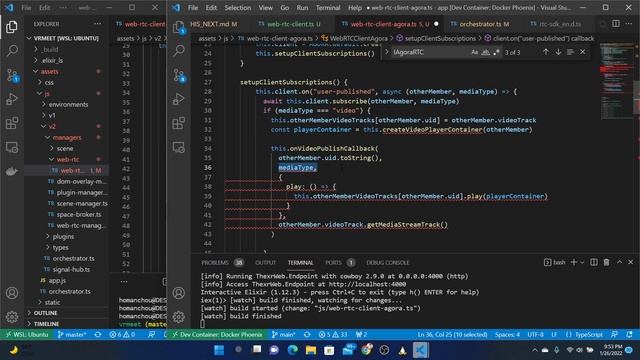The width and height of the screenshot is (640, 360).
Task: Toggle Match Whole Word in find widget
Action: [485, 52]
